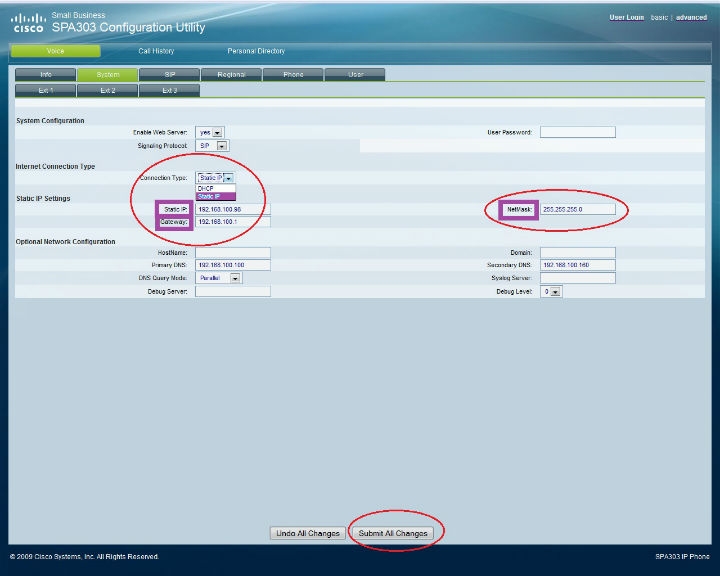720x576 pixels.
Task: Click the Cisco logo
Action: pos(27,22)
